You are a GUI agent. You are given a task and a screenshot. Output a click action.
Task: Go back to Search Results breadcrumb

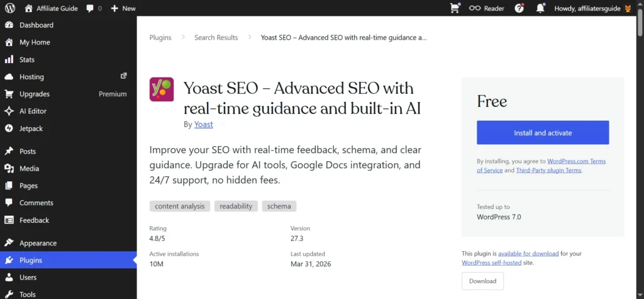click(216, 38)
